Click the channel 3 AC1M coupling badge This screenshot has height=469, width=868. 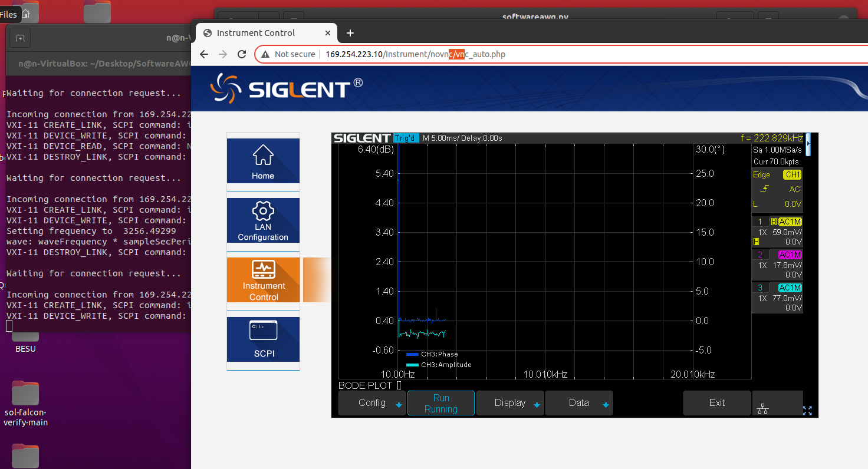[790, 288]
